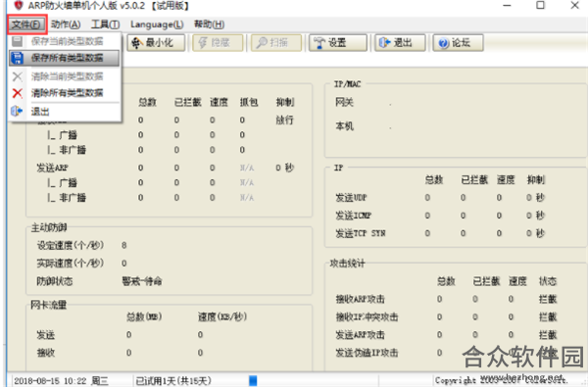Click the magnifier icon on 扫描 button
Image resolution: width=588 pixels, height=387 pixels.
tap(262, 43)
